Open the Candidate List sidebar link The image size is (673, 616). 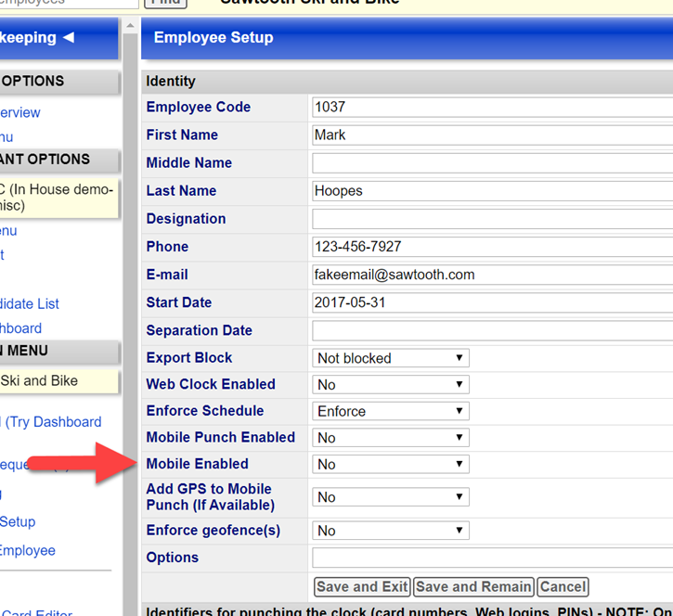30,303
